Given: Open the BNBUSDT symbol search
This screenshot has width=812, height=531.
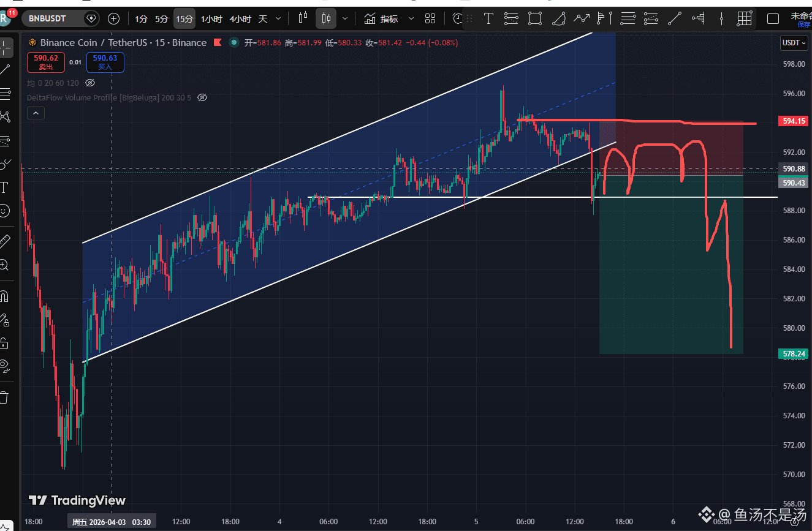Looking at the screenshot, I should [x=47, y=18].
